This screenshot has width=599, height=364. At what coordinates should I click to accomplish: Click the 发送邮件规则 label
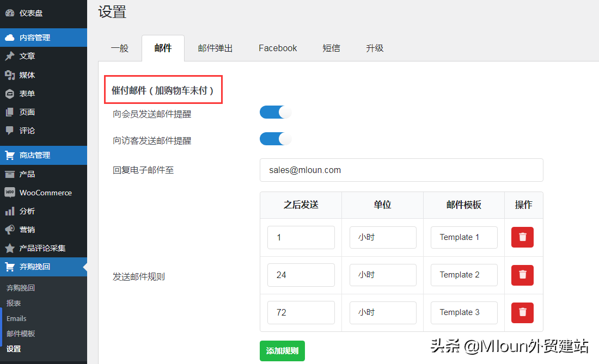139,276
